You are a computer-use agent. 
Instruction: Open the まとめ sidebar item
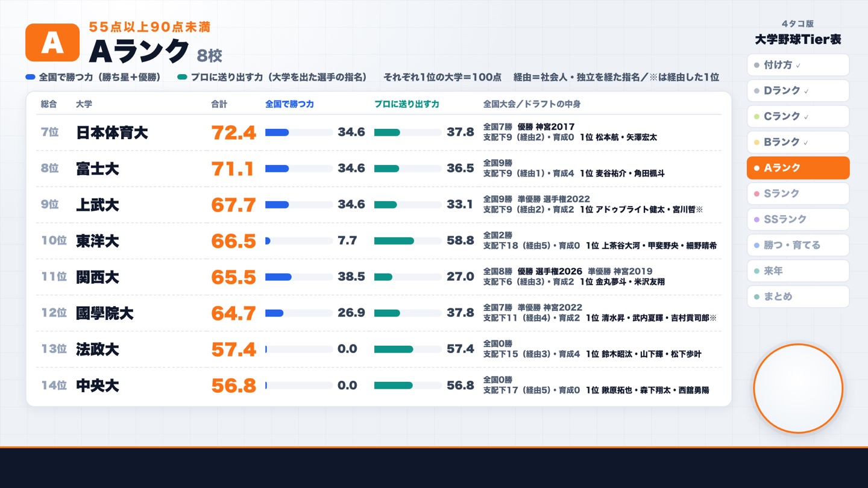[x=797, y=296]
